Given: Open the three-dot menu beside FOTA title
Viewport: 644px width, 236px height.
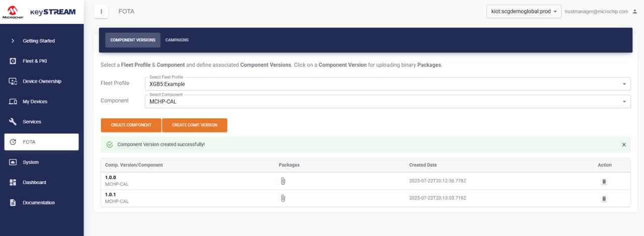Looking at the screenshot, I should [101, 12].
